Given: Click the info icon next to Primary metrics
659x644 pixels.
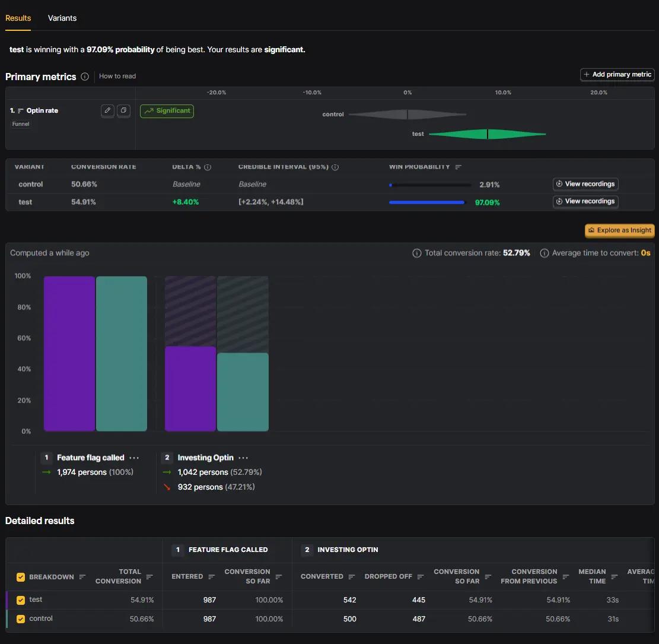Looking at the screenshot, I should (x=85, y=77).
